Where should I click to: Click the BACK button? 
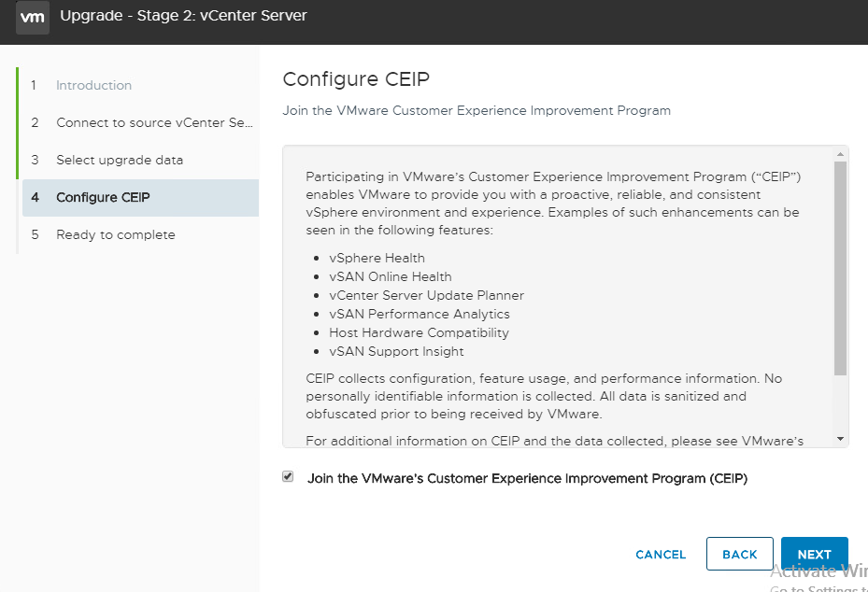740,554
